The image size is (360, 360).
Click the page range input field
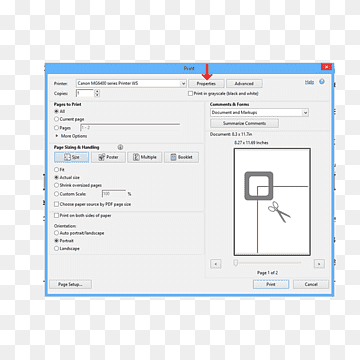130,128
